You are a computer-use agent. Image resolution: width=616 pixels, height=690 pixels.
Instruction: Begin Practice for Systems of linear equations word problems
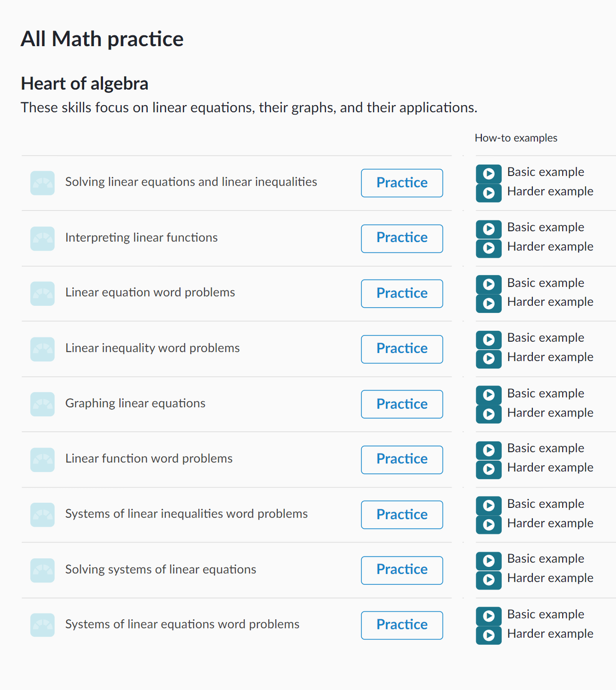[402, 625]
